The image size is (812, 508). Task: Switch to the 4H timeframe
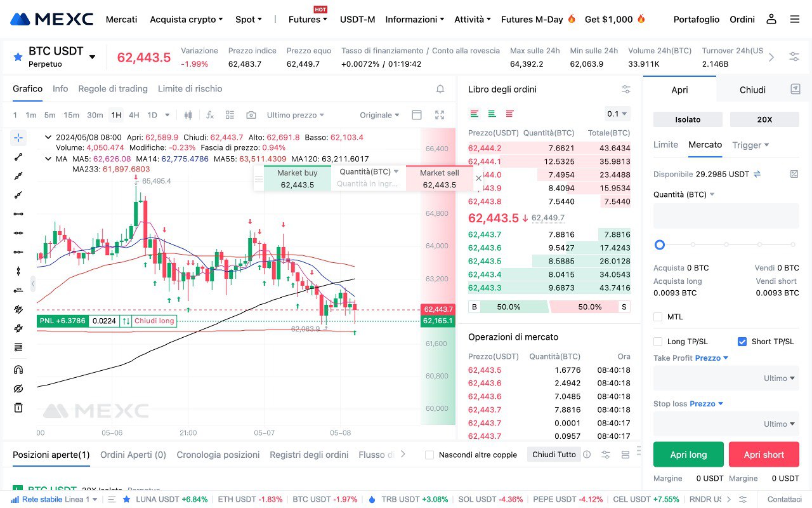(134, 115)
